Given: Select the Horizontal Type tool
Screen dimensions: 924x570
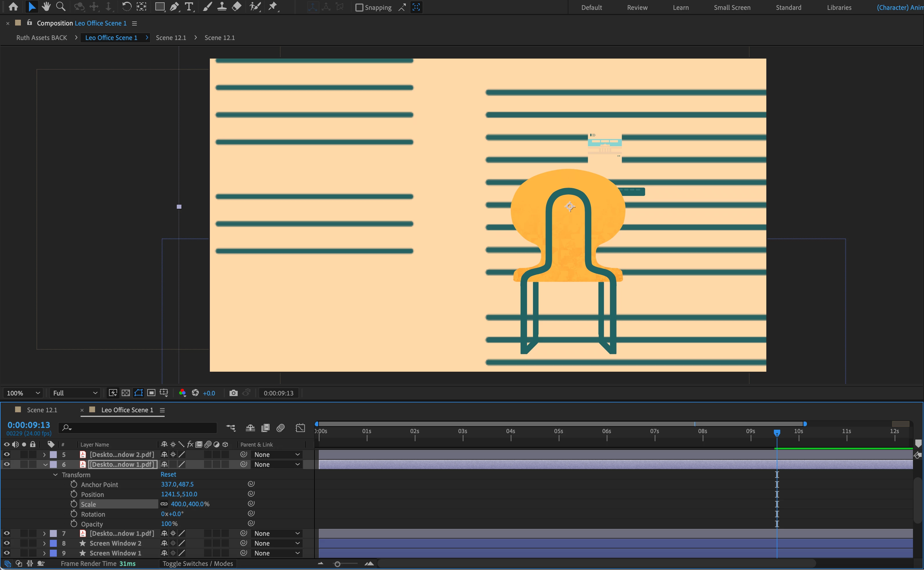Looking at the screenshot, I should [x=189, y=6].
